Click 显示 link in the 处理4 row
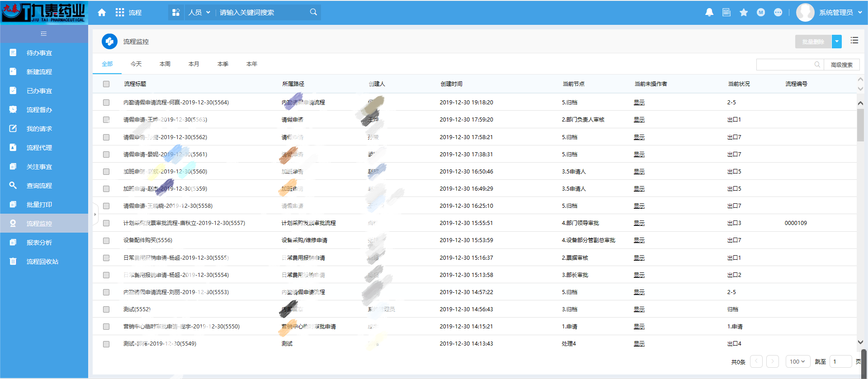868x379 pixels. (x=639, y=344)
